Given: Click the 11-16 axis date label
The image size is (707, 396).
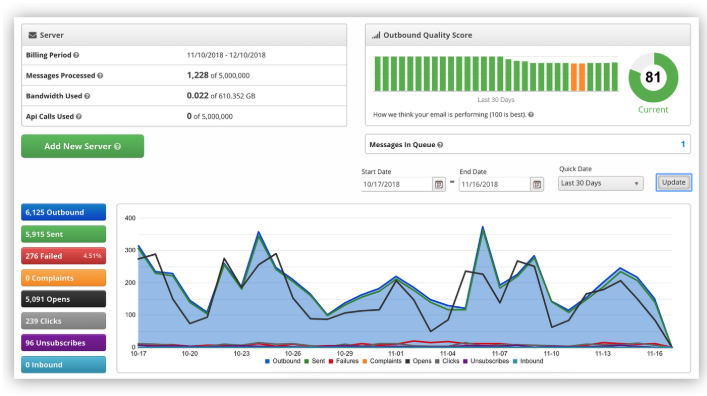Looking at the screenshot, I should [x=655, y=354].
